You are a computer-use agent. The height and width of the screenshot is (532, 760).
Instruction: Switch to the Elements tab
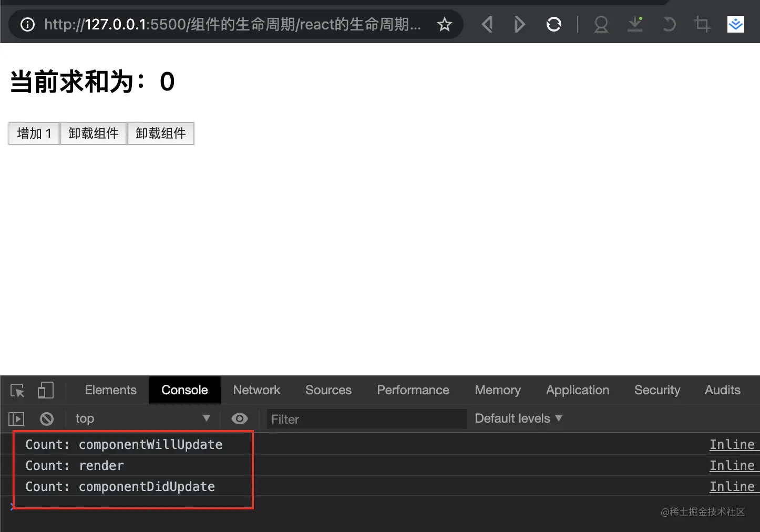111,390
